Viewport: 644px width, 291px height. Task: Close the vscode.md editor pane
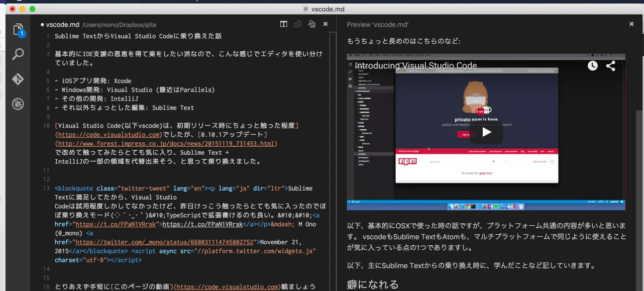click(325, 24)
